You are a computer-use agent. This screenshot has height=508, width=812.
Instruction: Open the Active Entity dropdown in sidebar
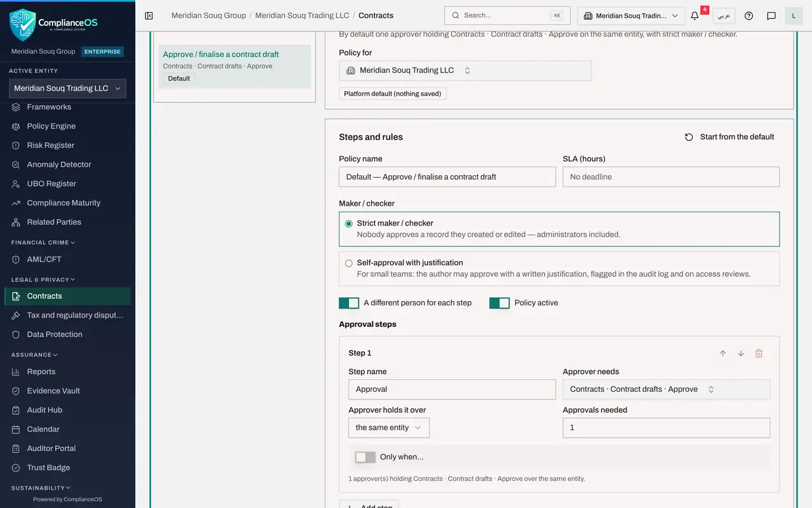pos(68,88)
